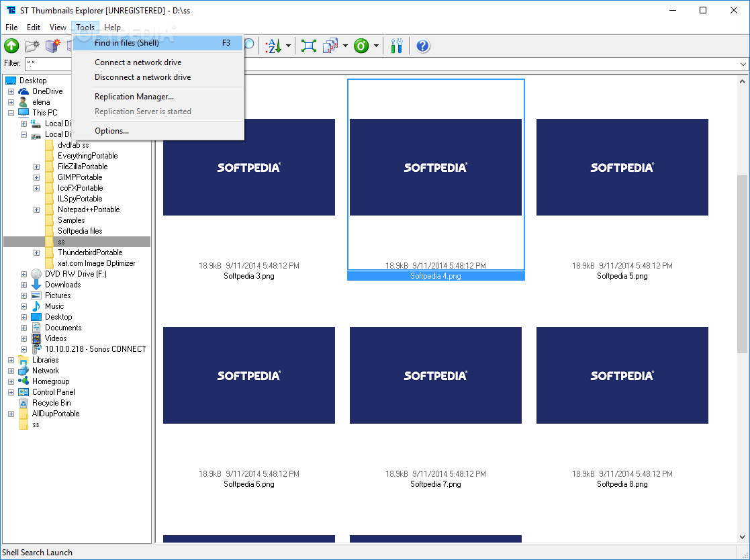Open the Help menu

tap(112, 28)
